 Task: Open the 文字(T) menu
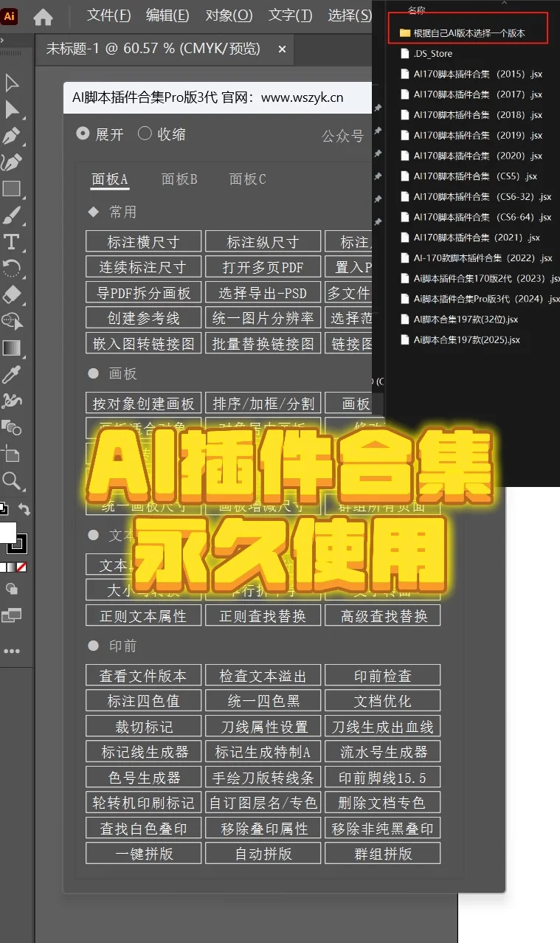290,15
